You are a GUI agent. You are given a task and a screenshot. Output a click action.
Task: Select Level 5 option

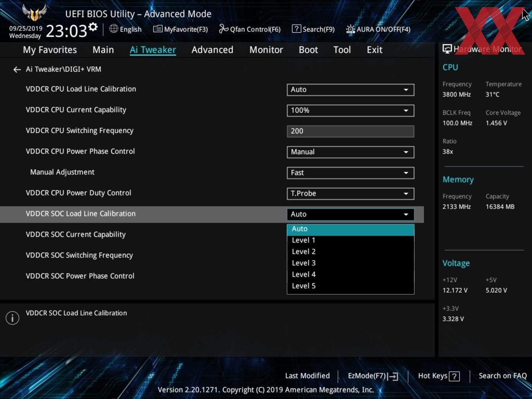pos(350,286)
